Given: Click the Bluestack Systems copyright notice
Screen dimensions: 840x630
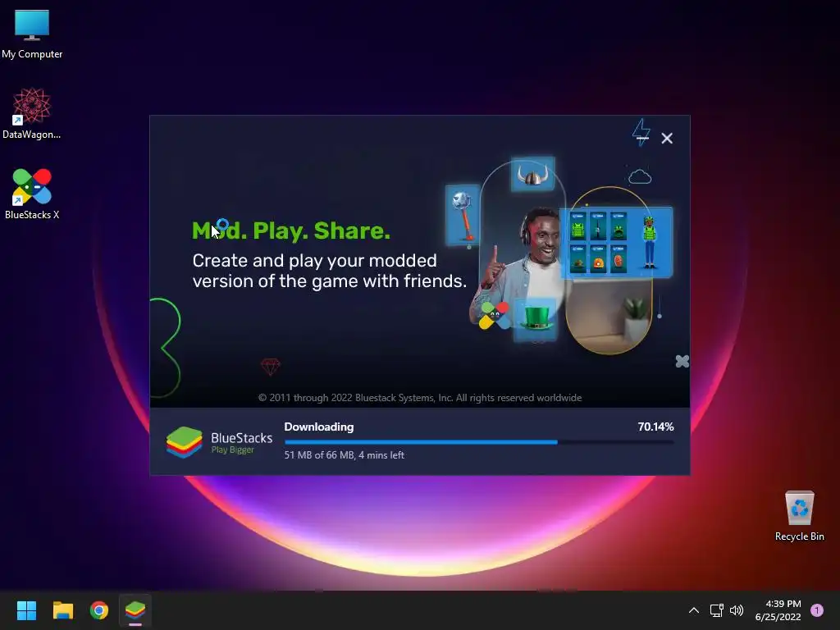Looking at the screenshot, I should [420, 398].
